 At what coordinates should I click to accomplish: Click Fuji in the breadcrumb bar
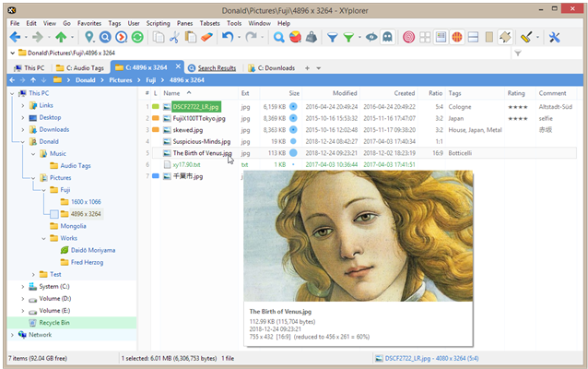click(151, 80)
